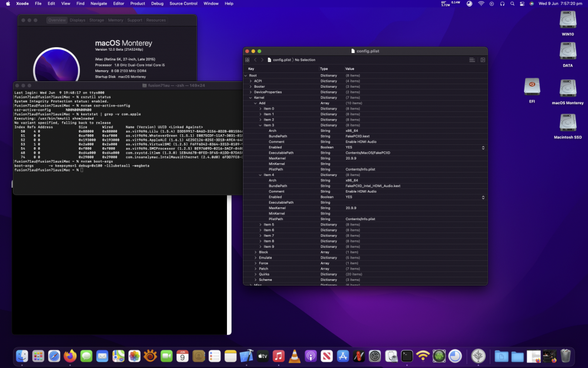Open Launchpad in the dock

(38, 356)
